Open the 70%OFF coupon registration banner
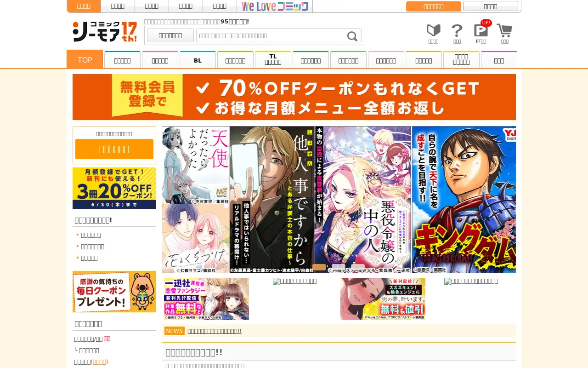 pos(294,97)
